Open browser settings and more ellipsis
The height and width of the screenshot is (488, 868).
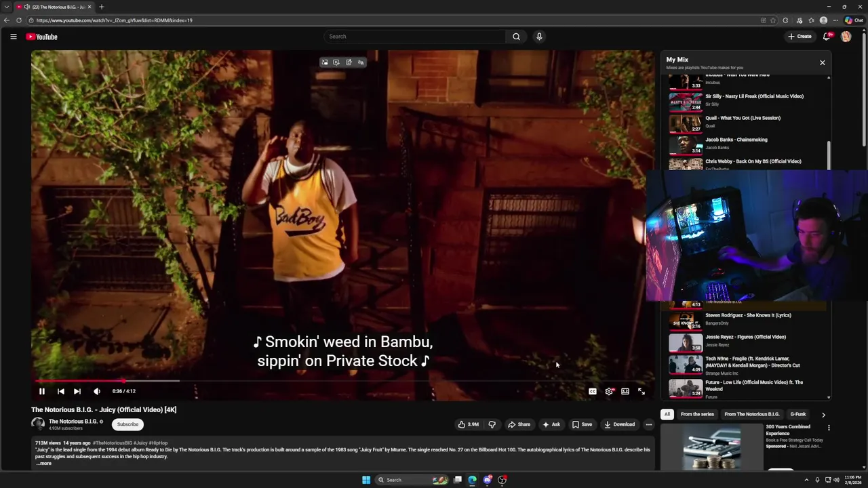[835, 20]
